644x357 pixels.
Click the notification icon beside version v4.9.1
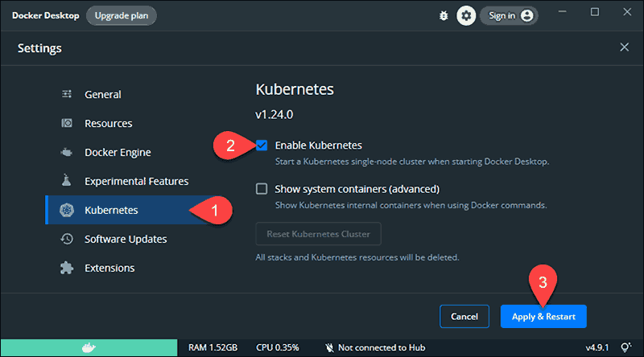626,347
